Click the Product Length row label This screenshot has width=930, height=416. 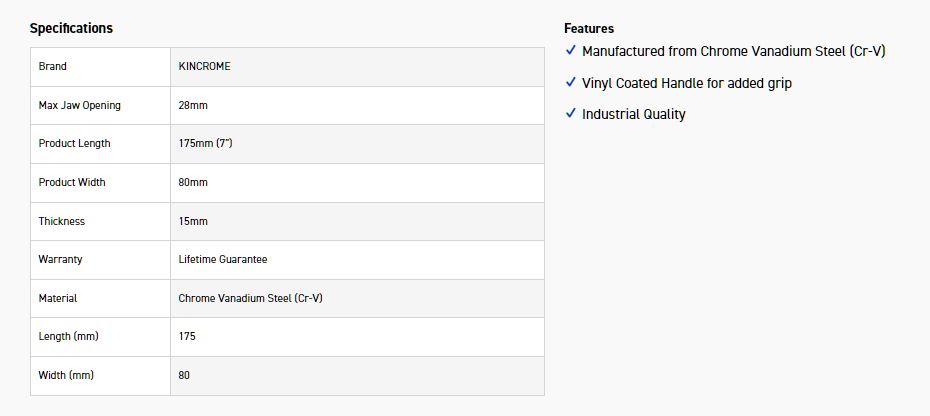(74, 143)
